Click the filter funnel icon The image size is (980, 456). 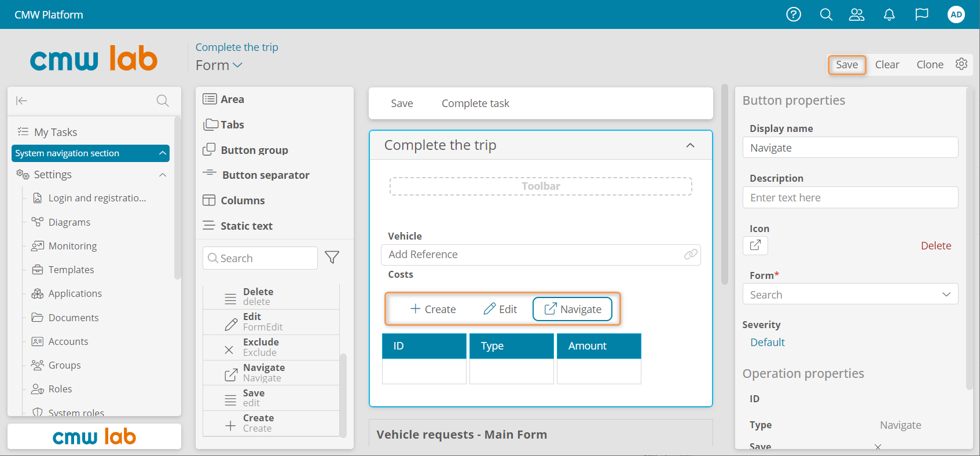click(x=332, y=258)
